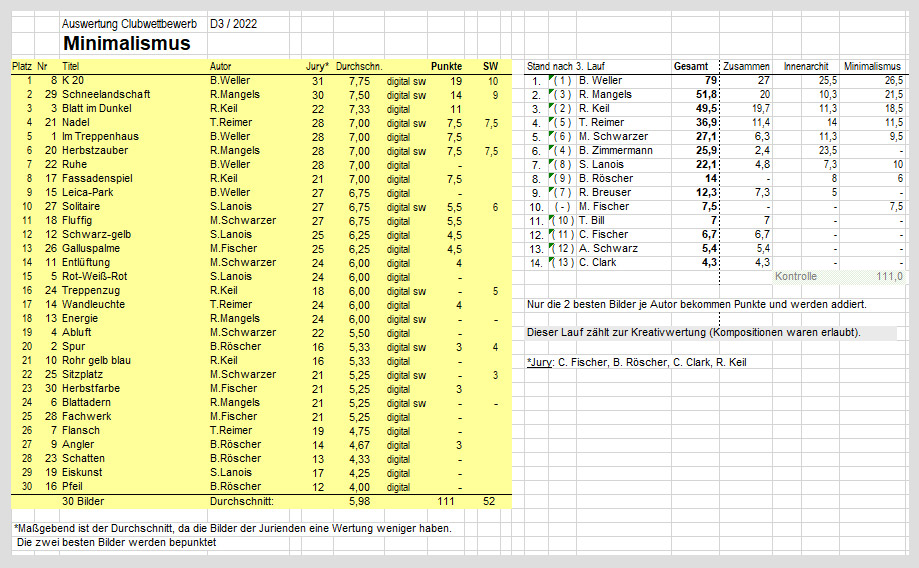Select standings name 'A. Schwarz'
The image size is (919, 568).
point(608,249)
